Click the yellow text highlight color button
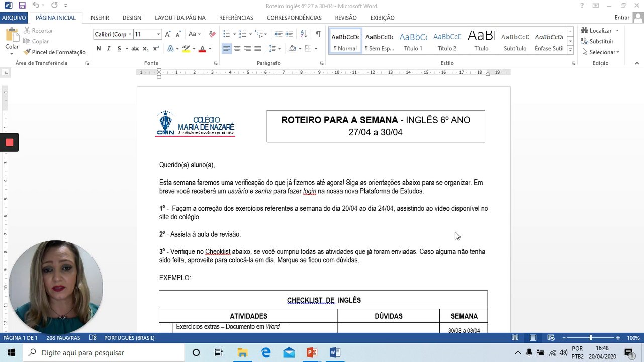 tap(186, 49)
